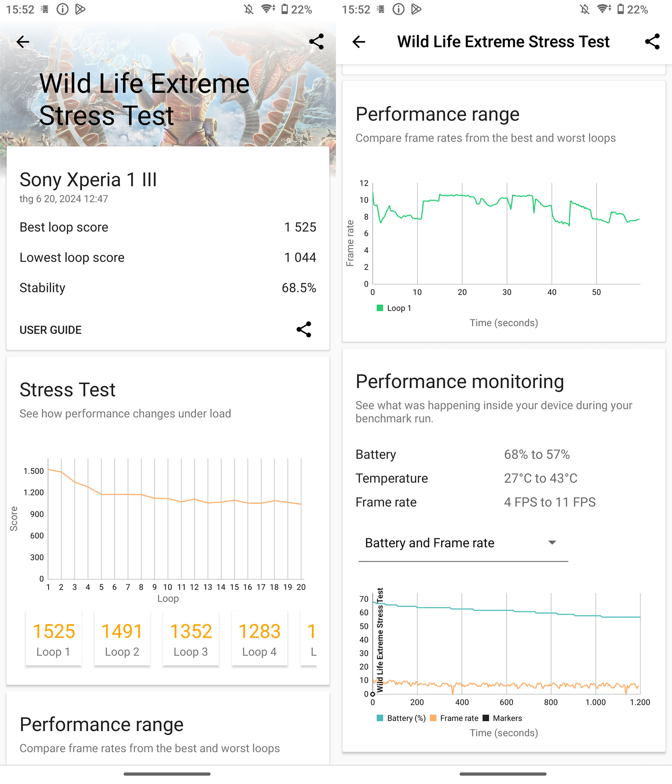Tap the info circle icon in the right status bar

pyautogui.click(x=398, y=9)
